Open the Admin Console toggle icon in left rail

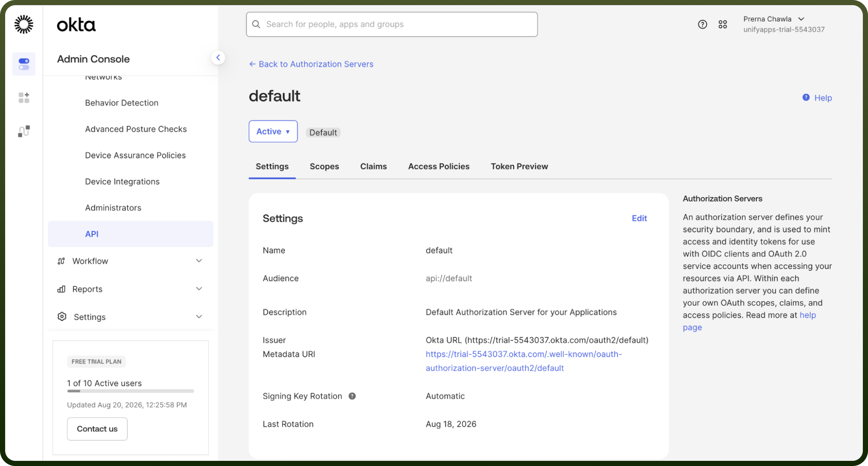[24, 64]
